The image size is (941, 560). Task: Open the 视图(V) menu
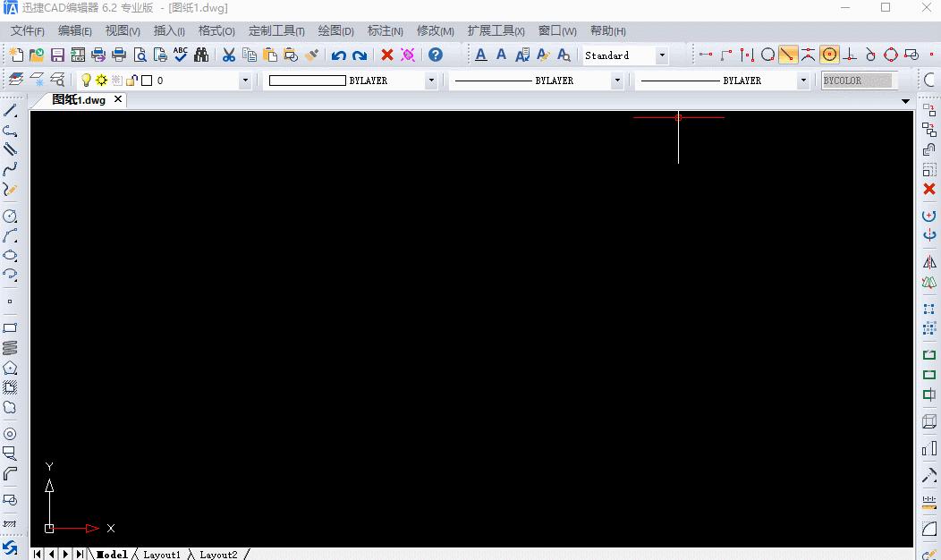pos(123,30)
